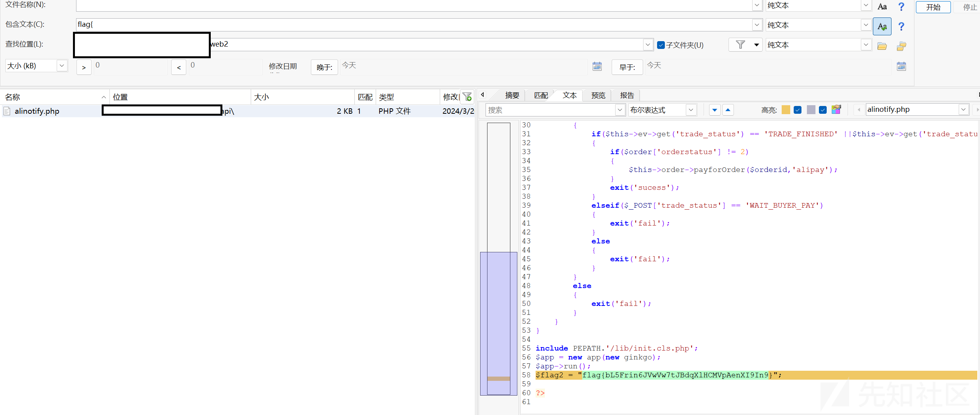Toggle match case for file name
Image resolution: width=980 pixels, height=415 pixels.
[x=882, y=7]
